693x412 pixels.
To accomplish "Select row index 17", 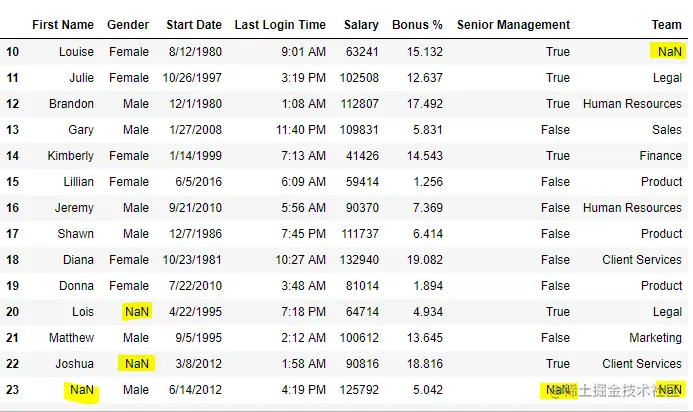I will pyautogui.click(x=13, y=234).
